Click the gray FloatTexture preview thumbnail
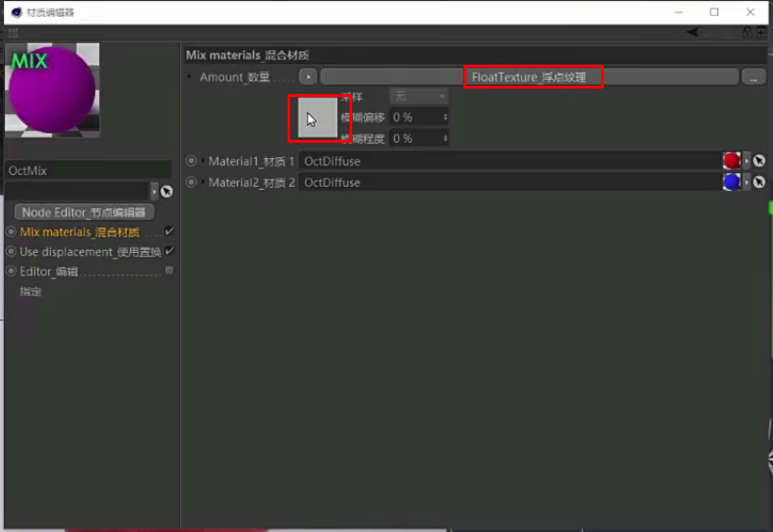 (x=318, y=118)
